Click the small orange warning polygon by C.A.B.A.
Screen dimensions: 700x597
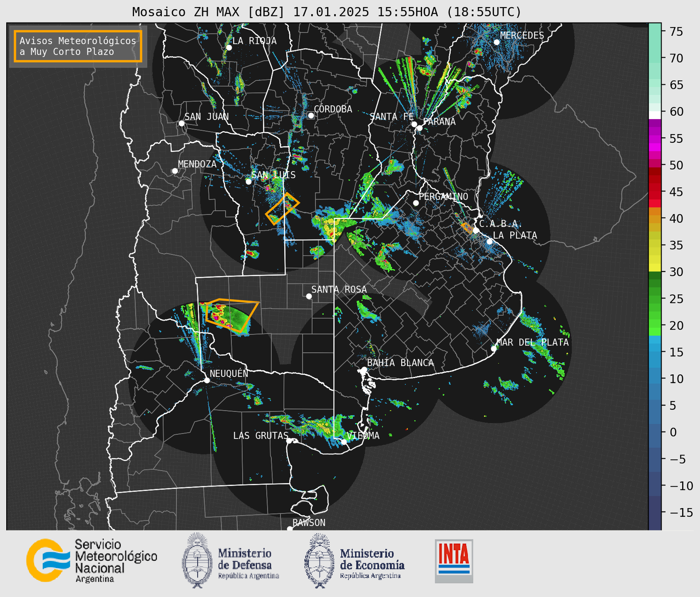tap(467, 228)
